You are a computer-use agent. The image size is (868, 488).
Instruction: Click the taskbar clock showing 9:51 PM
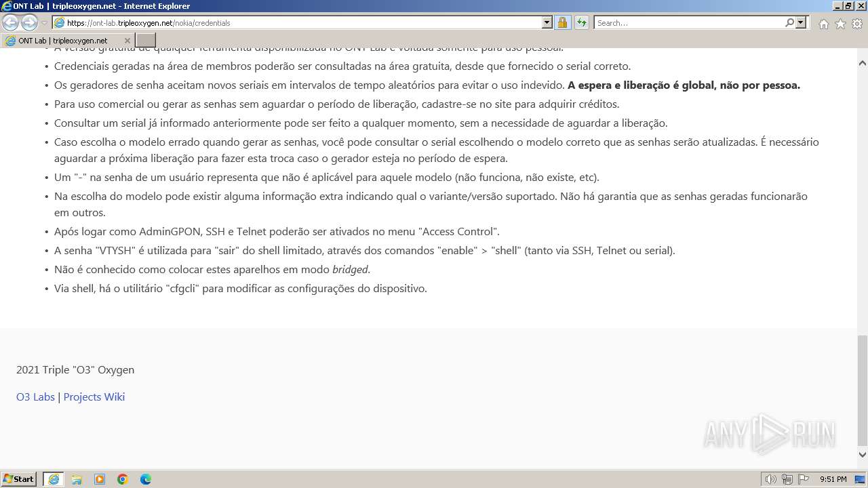click(833, 479)
